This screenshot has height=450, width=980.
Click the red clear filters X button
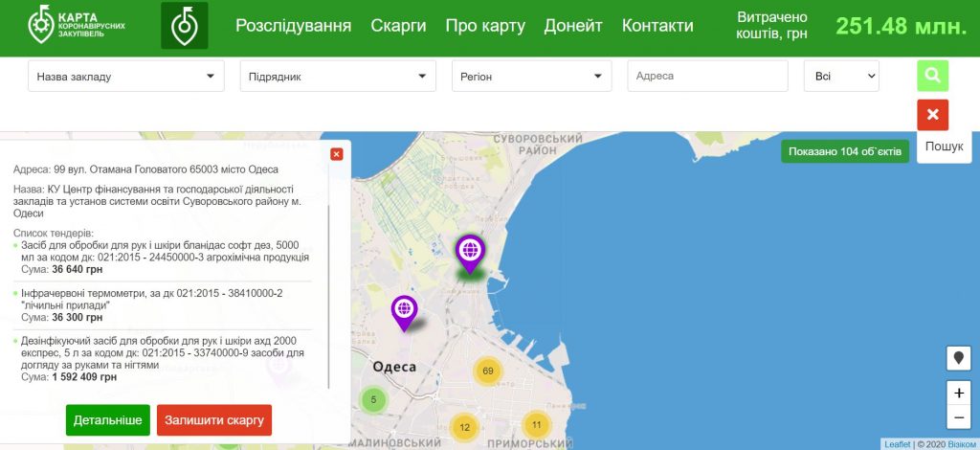point(932,114)
